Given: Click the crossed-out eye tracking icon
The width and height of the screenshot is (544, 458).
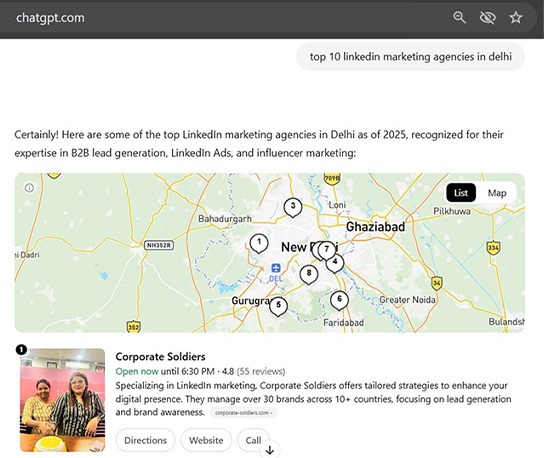Looking at the screenshot, I should click(487, 17).
